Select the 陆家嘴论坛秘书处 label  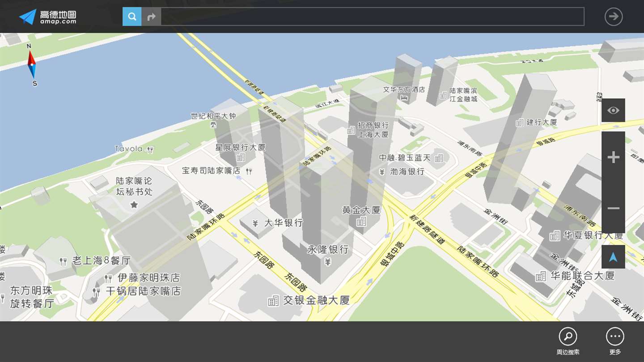tap(134, 186)
